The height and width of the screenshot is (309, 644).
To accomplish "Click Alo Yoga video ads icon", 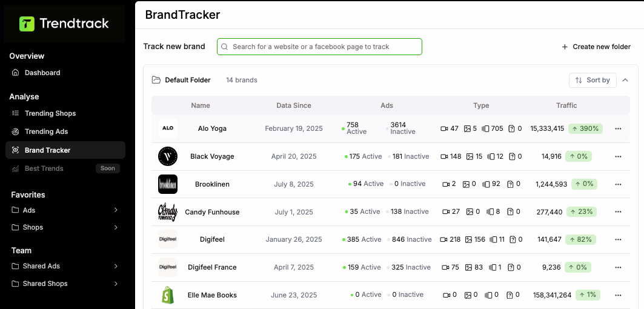I will point(444,128).
